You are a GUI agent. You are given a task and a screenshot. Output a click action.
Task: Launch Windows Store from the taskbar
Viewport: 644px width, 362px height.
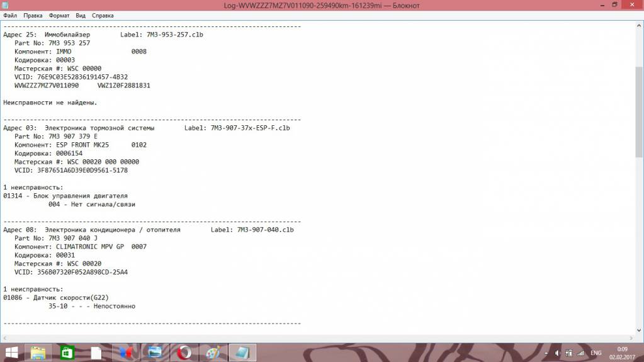pos(67,353)
